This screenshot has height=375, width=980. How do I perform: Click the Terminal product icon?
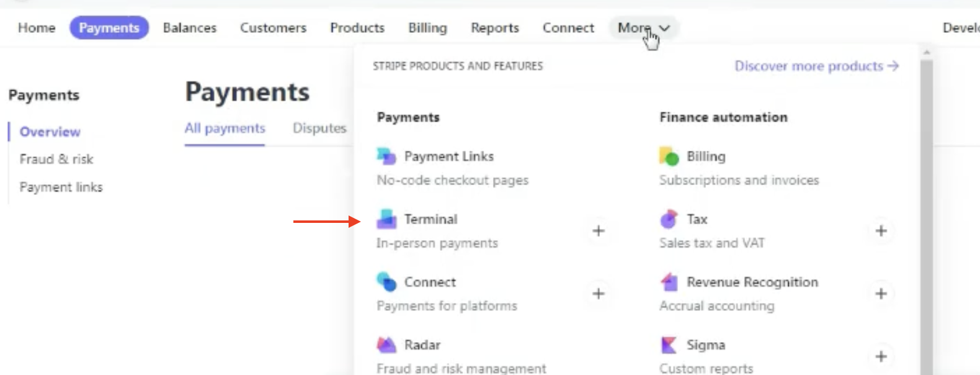point(386,219)
